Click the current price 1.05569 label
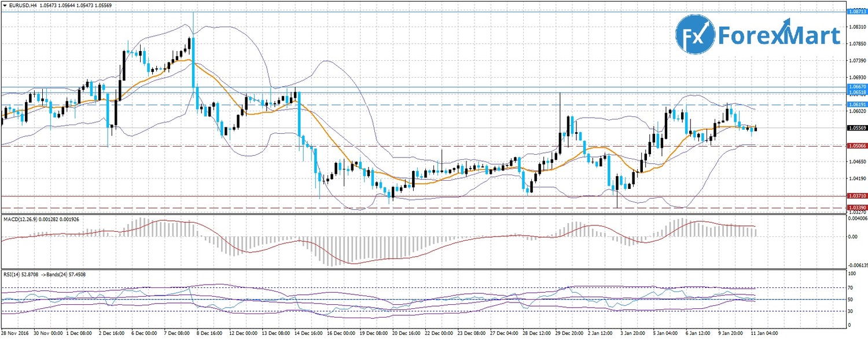 (x=856, y=128)
